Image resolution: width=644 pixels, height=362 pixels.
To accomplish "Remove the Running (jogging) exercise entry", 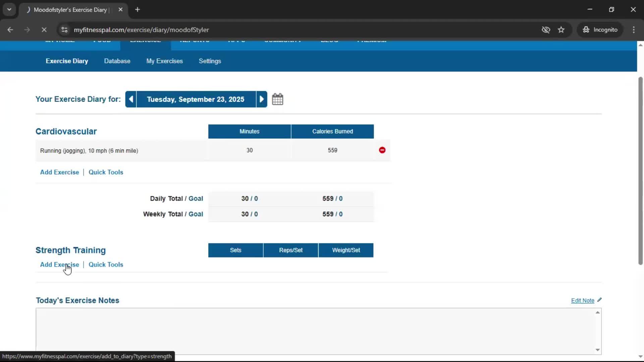I will point(382,150).
